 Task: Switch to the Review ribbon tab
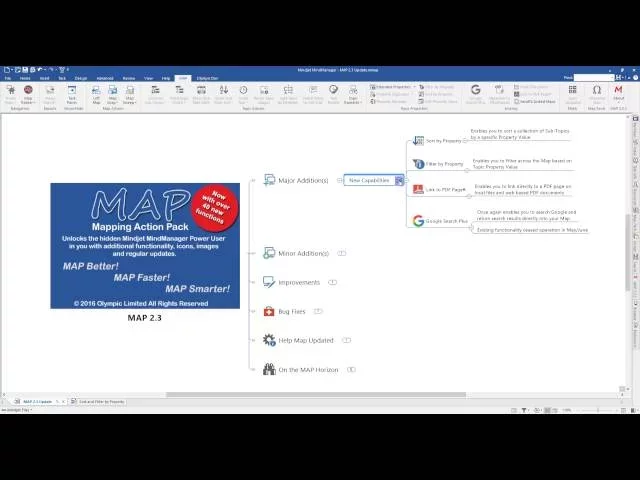point(129,78)
